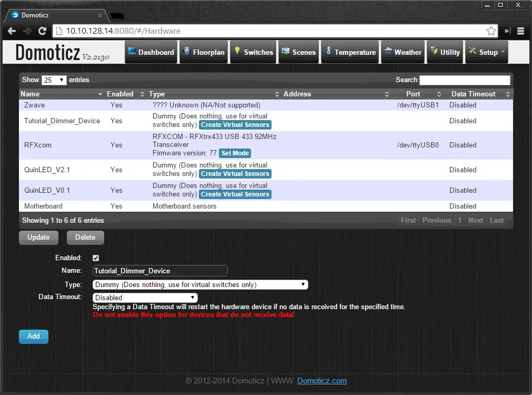Reload the page with the refresh icon
Image resolution: width=532 pixels, height=395 pixels.
(43, 31)
